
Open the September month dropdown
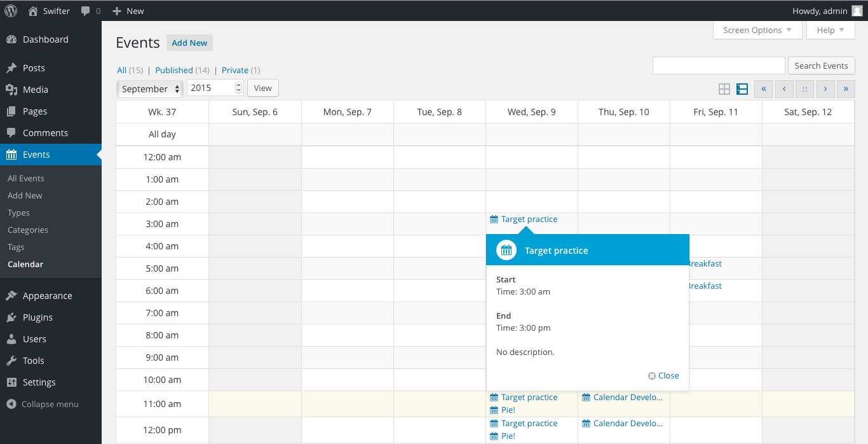click(150, 88)
